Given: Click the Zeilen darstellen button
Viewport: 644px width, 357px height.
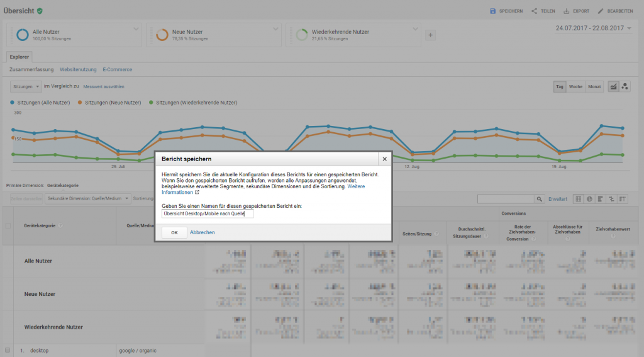Looking at the screenshot, I should click(x=26, y=199).
